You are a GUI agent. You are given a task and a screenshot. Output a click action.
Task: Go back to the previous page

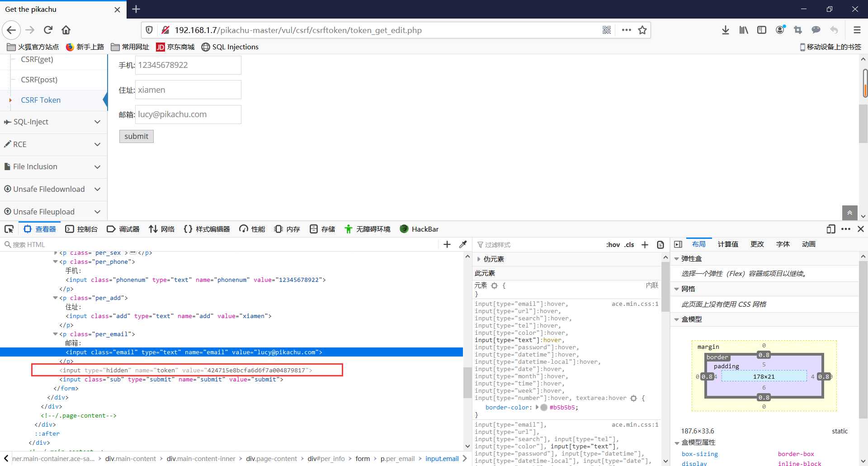click(11, 30)
